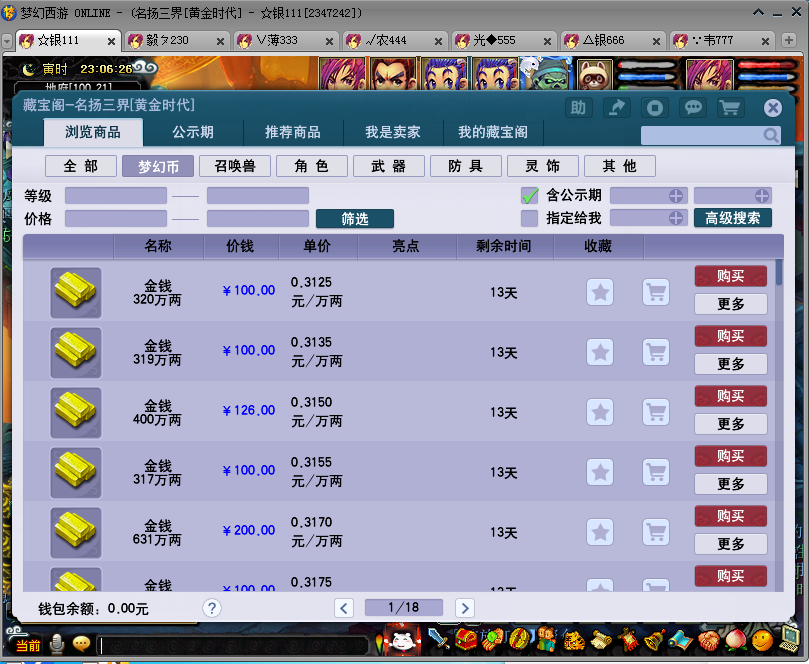
Task: Toggle the 指定给我 checkbox
Action: tap(529, 218)
